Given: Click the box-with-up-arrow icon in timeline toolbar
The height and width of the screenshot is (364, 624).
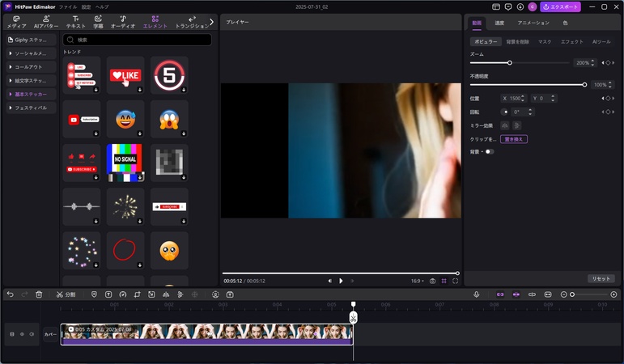Looking at the screenshot, I should (230, 294).
